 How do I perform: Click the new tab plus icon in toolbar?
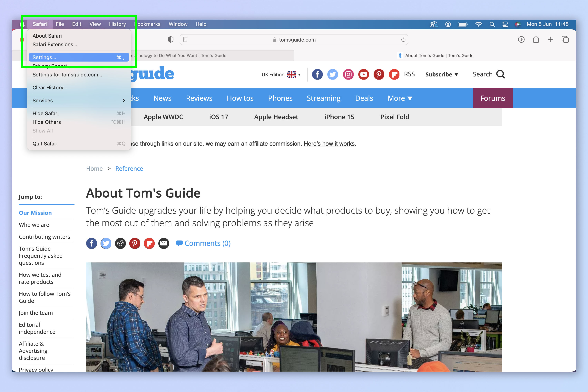click(x=549, y=39)
